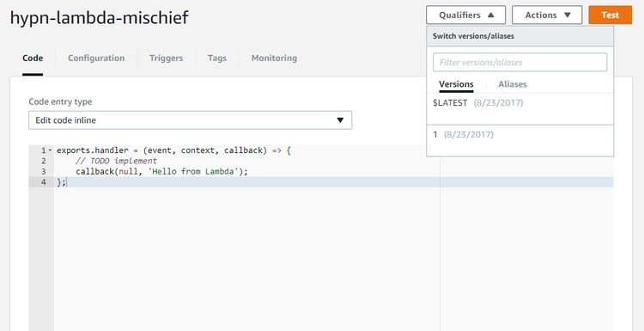Click line number 2 in editor gutter

point(44,161)
